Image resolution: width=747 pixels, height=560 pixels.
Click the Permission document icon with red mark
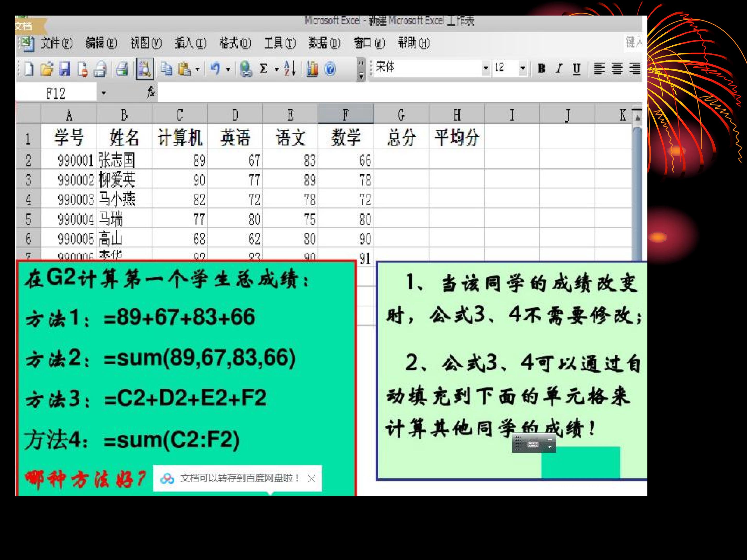[x=83, y=69]
